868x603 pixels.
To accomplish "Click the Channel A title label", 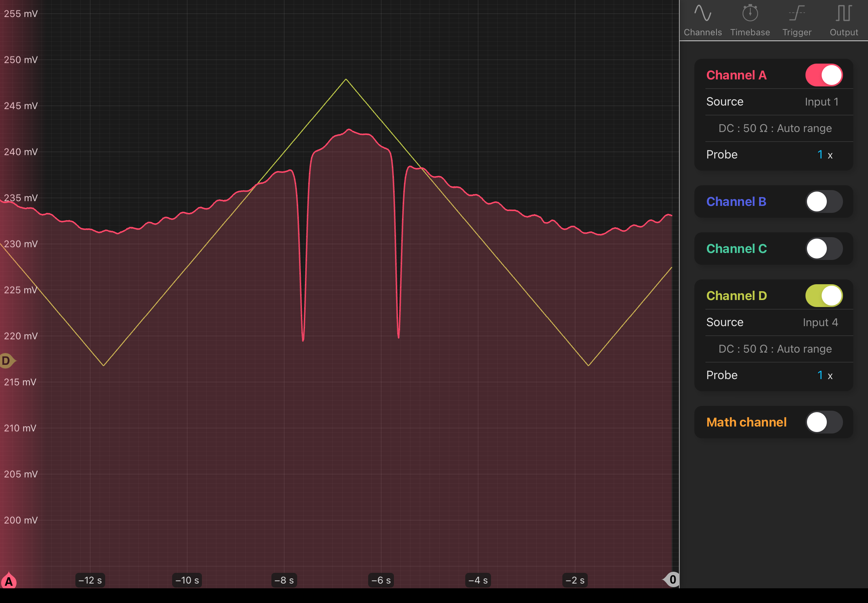I will point(736,75).
